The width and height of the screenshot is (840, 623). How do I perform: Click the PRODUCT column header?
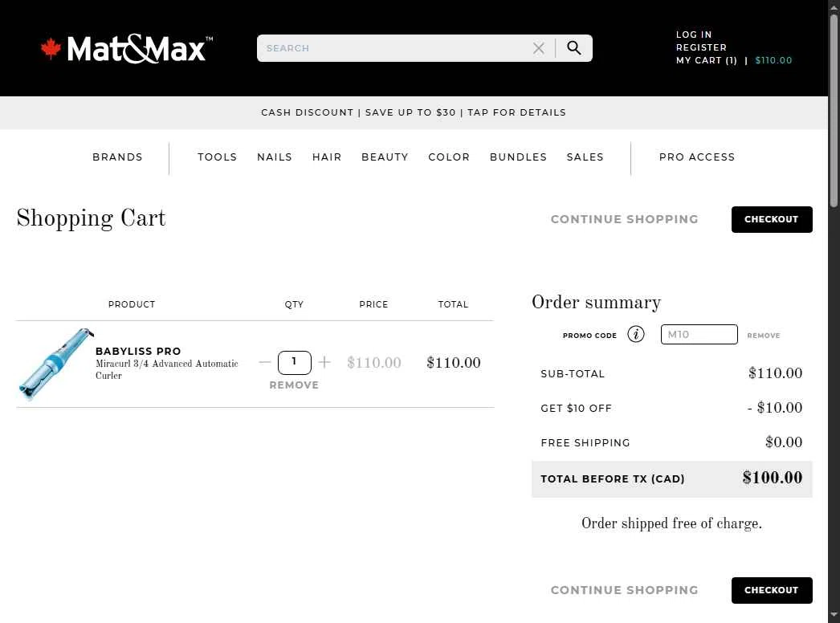pos(132,304)
